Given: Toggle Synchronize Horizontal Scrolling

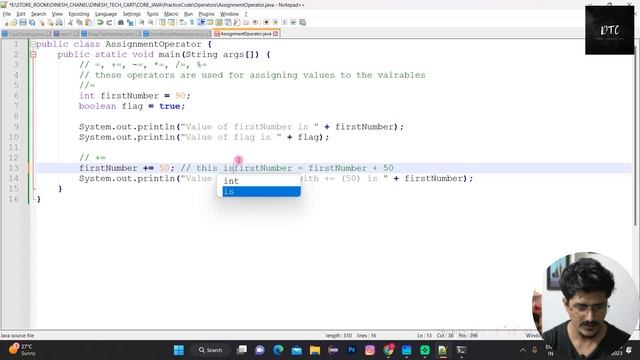Looking at the screenshot, I should (x=171, y=22).
